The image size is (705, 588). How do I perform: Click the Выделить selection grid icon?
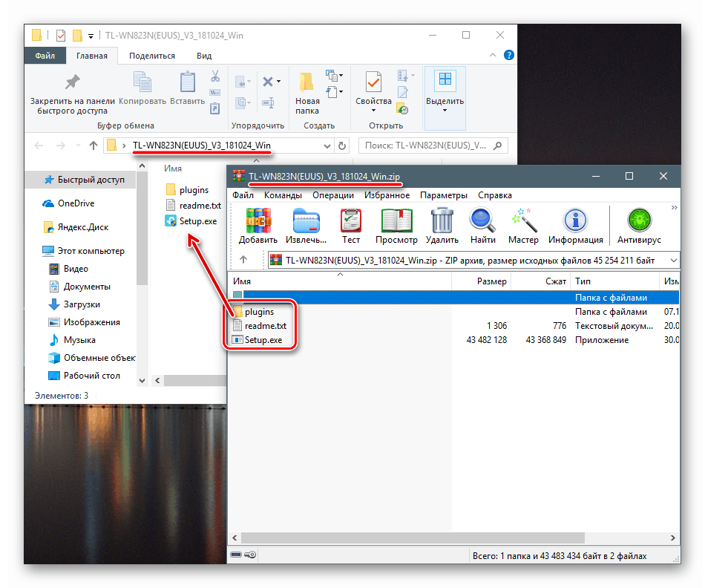click(x=445, y=79)
